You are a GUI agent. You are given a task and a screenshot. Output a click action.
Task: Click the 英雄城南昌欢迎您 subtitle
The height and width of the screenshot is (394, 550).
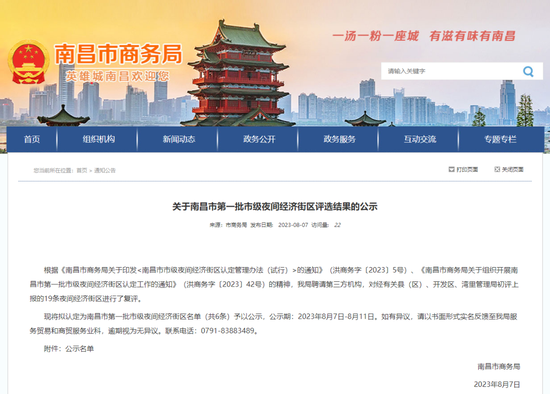point(117,76)
